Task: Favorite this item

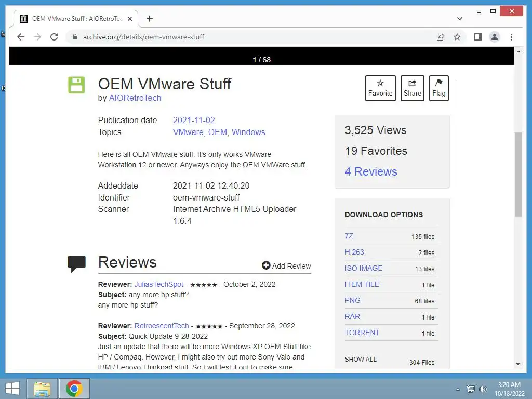Action: 380,88
